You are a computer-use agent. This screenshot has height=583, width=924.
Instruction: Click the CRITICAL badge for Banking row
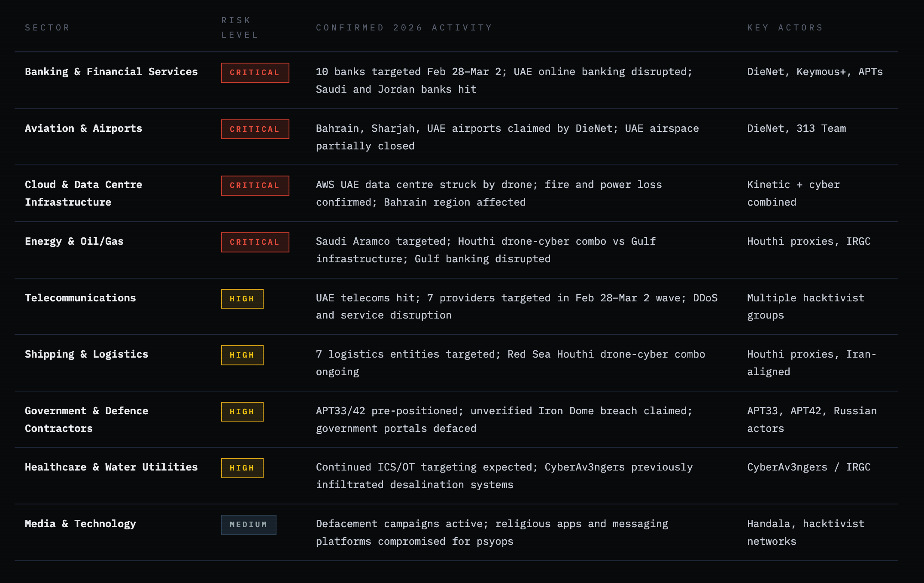[255, 73]
